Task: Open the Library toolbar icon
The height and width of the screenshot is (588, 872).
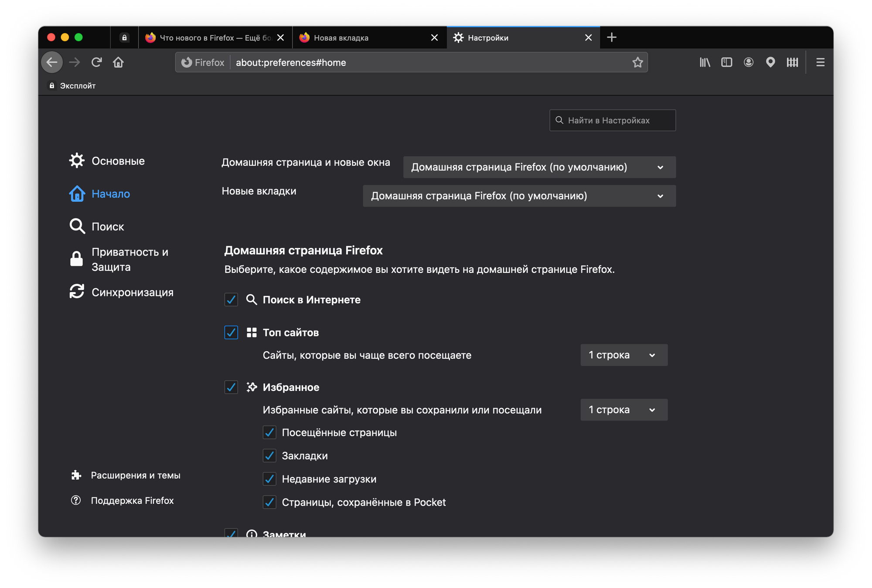Action: 705,62
